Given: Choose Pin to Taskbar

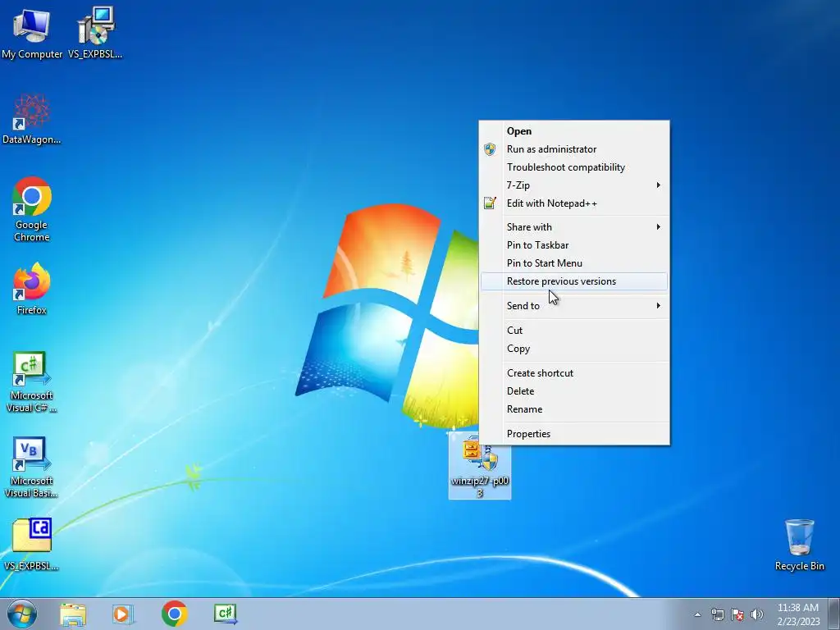Looking at the screenshot, I should 573,245.
